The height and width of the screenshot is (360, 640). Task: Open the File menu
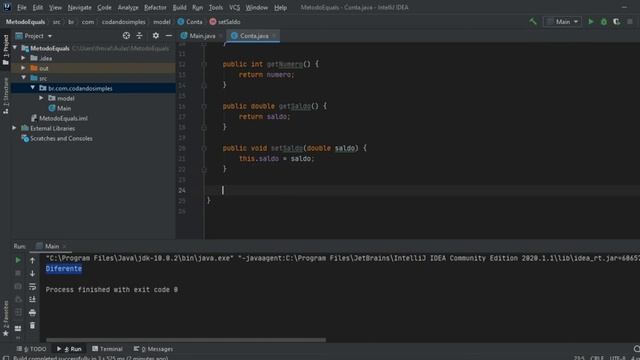[x=21, y=7]
